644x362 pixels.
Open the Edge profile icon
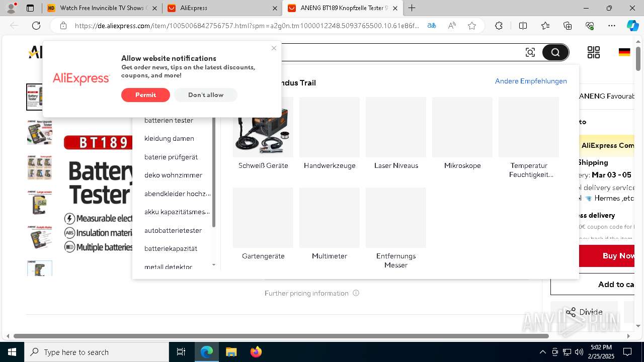click(x=11, y=8)
